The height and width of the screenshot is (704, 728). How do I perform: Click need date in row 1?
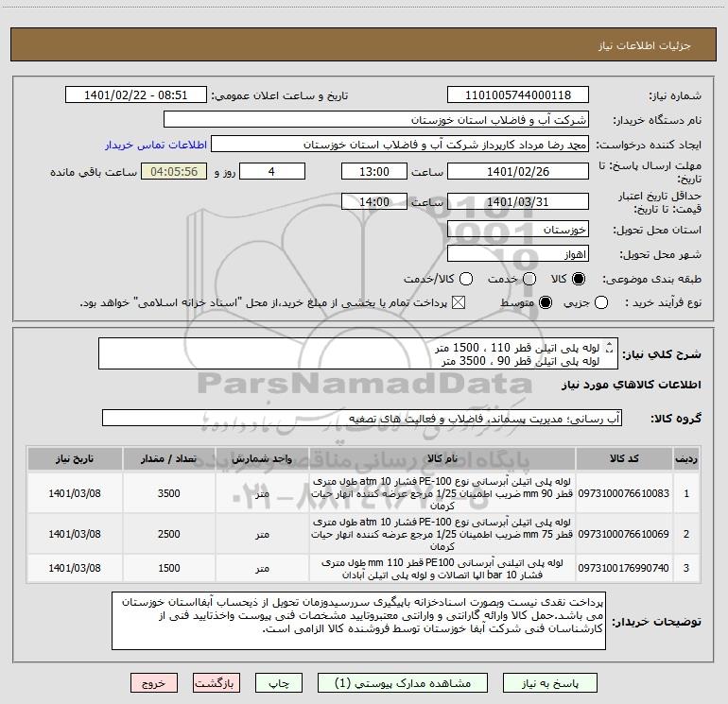75,493
